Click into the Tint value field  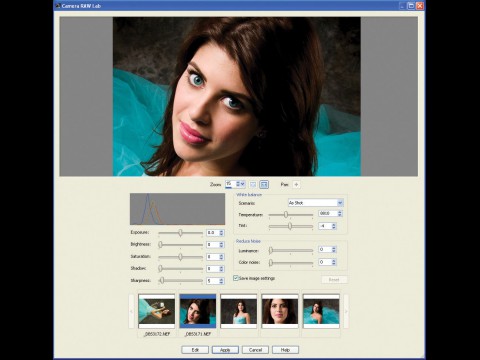point(325,226)
